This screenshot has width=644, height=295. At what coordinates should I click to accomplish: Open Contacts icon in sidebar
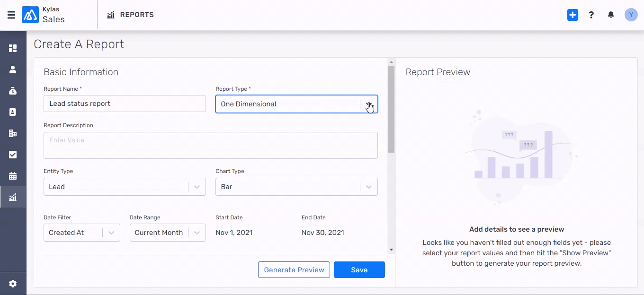[x=13, y=112]
